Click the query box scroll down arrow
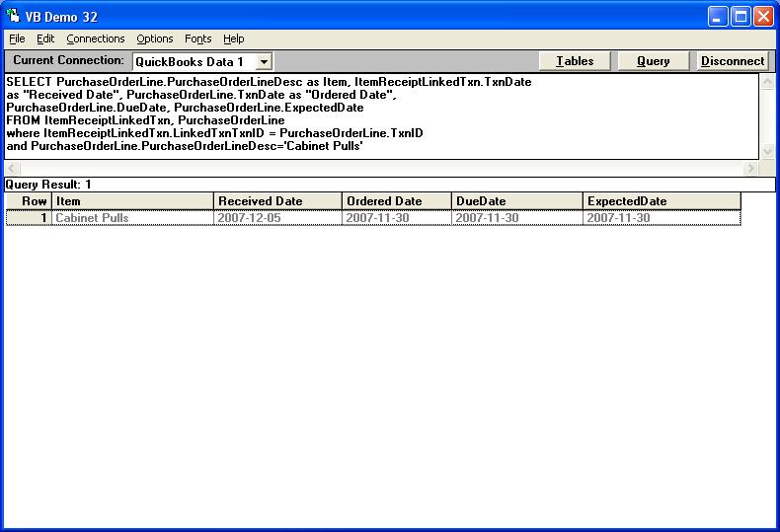The height and width of the screenshot is (532, 780). [767, 150]
